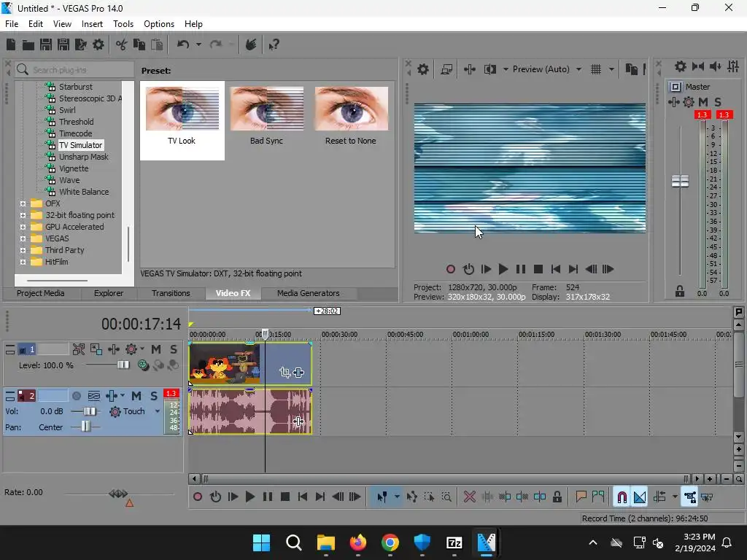Expand the HitFilm folder
The image size is (747, 560).
(23, 262)
